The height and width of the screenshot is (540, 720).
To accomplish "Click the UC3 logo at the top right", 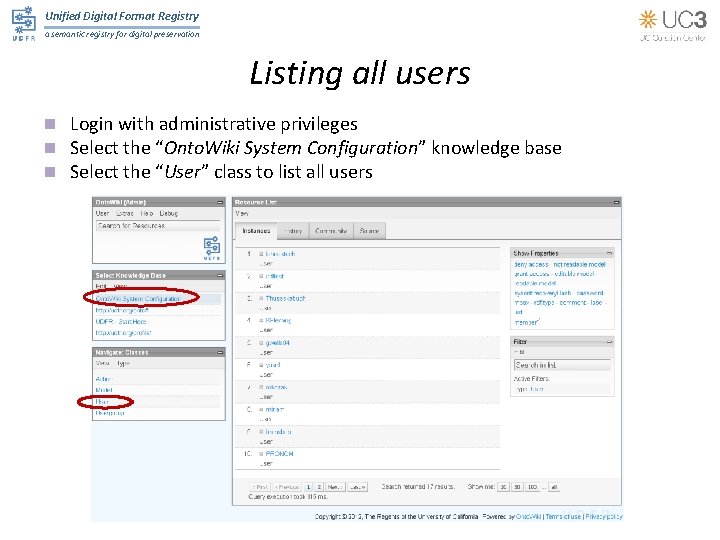I will point(673,25).
